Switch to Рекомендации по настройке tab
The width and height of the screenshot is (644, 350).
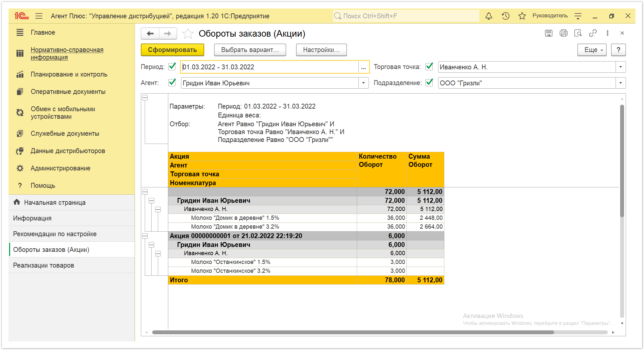coord(72,234)
